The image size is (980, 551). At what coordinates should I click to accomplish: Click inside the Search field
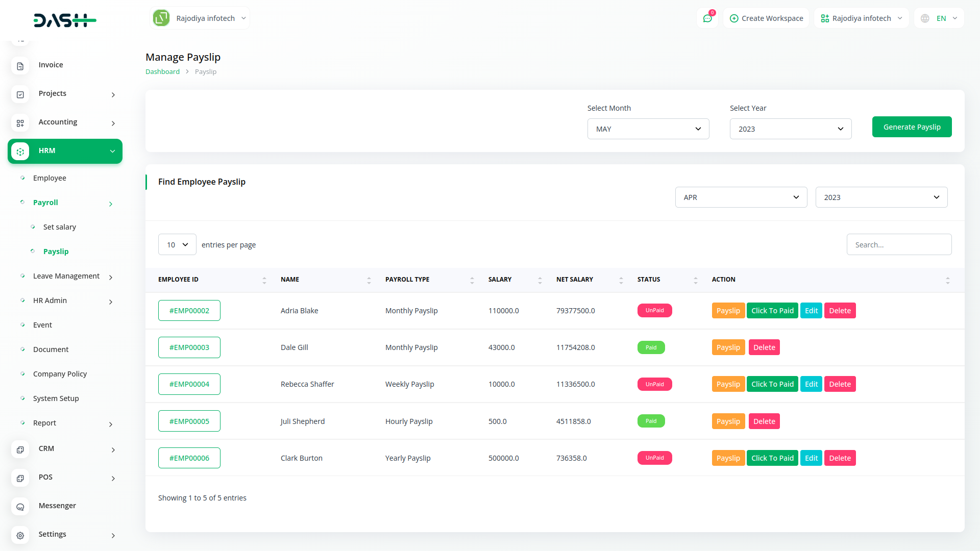(x=899, y=244)
